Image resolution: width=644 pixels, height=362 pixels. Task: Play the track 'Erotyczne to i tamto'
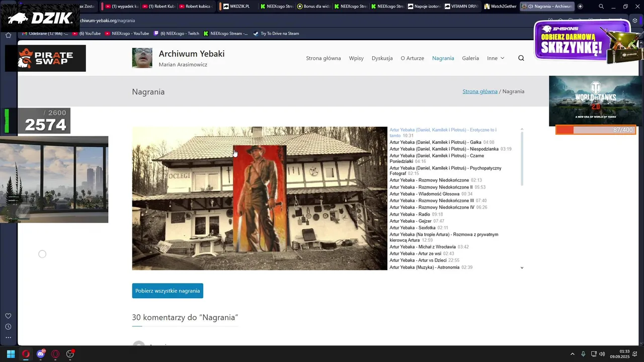443,133
